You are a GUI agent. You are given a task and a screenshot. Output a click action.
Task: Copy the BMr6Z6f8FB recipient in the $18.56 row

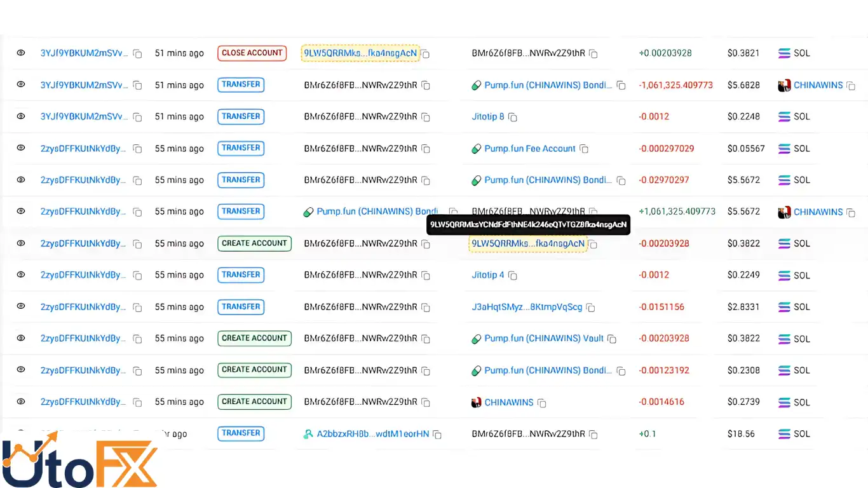coord(593,435)
